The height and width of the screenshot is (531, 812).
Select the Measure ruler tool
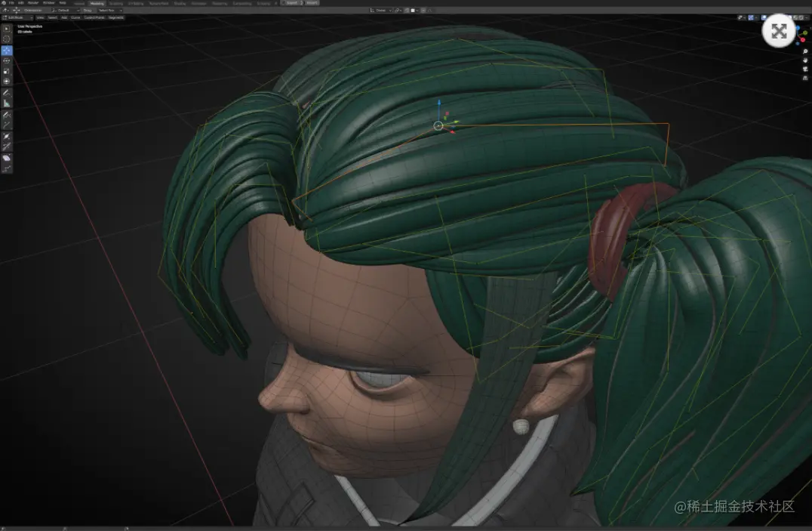(7, 103)
